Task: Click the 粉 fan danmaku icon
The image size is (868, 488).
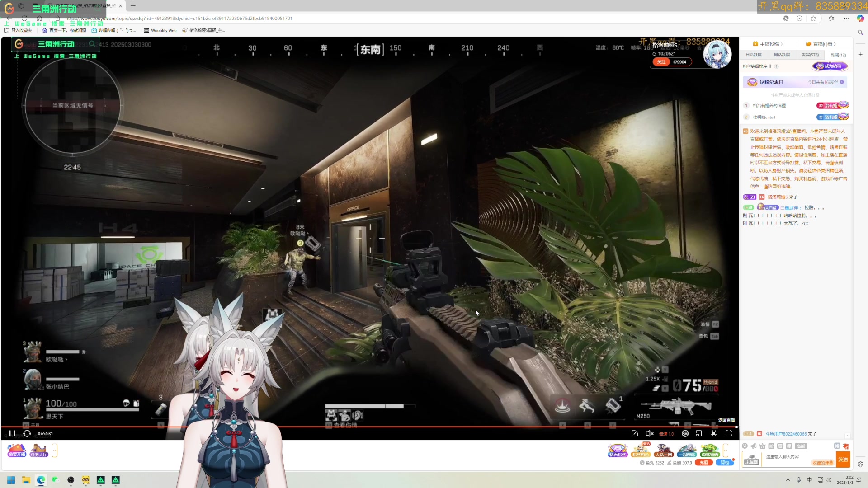Action: [771, 446]
